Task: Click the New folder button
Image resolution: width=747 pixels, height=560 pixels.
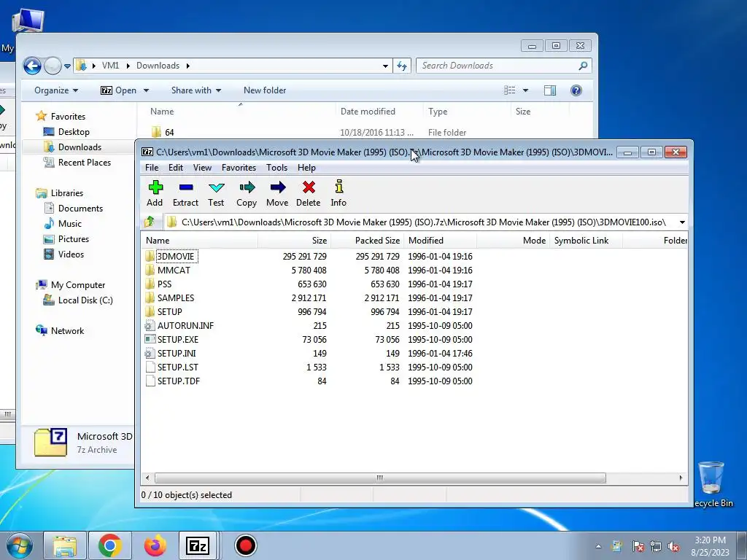Action: pos(265,90)
